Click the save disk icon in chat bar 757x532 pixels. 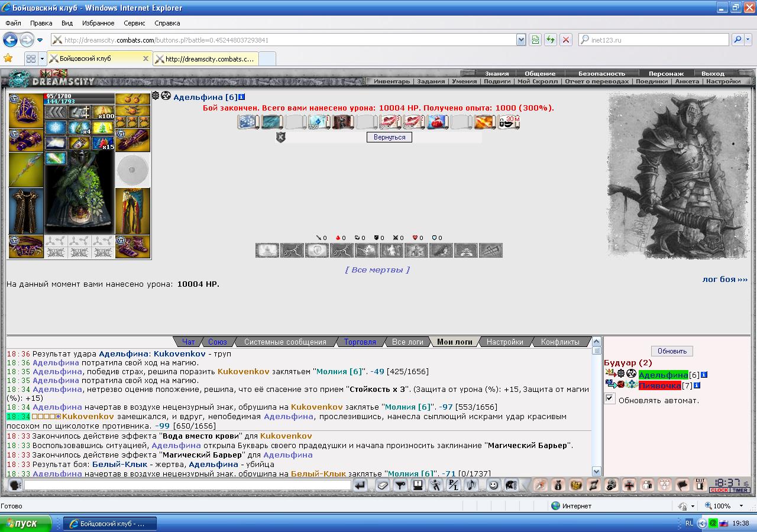[x=418, y=485]
